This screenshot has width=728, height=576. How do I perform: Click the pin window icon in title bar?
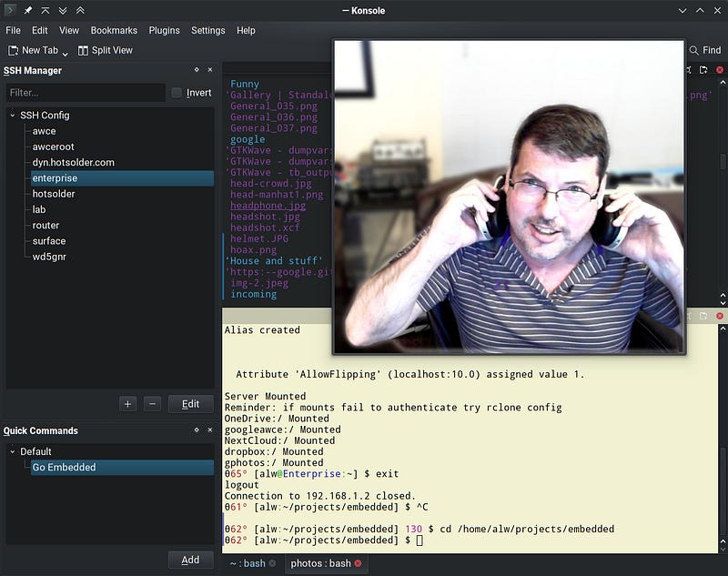coord(28,10)
